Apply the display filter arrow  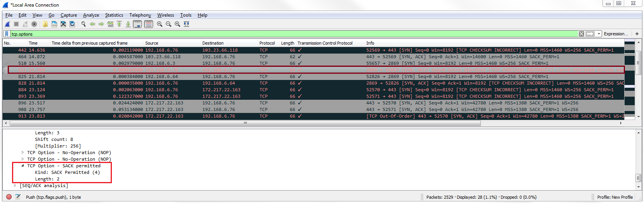tap(590, 34)
